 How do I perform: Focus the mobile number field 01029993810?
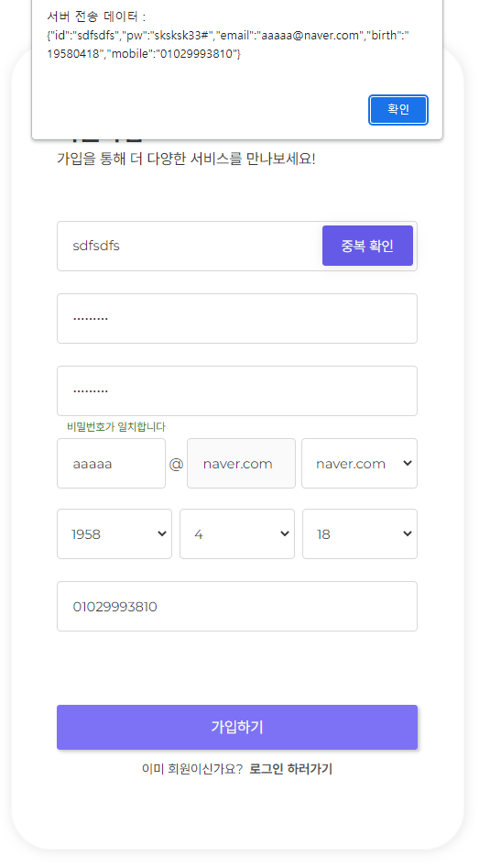[236, 606]
